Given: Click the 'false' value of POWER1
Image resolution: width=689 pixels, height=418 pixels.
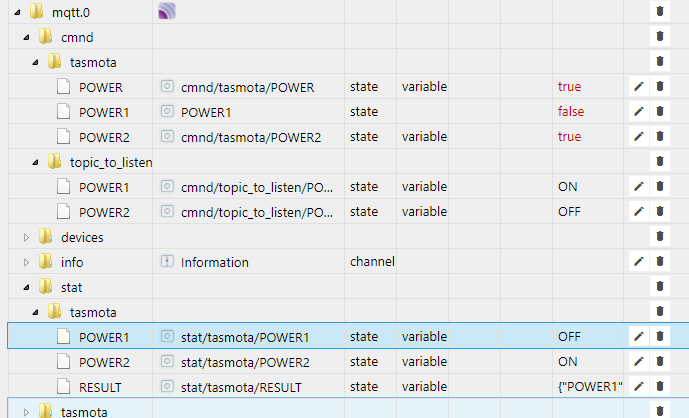Looking at the screenshot, I should pyautogui.click(x=571, y=112).
